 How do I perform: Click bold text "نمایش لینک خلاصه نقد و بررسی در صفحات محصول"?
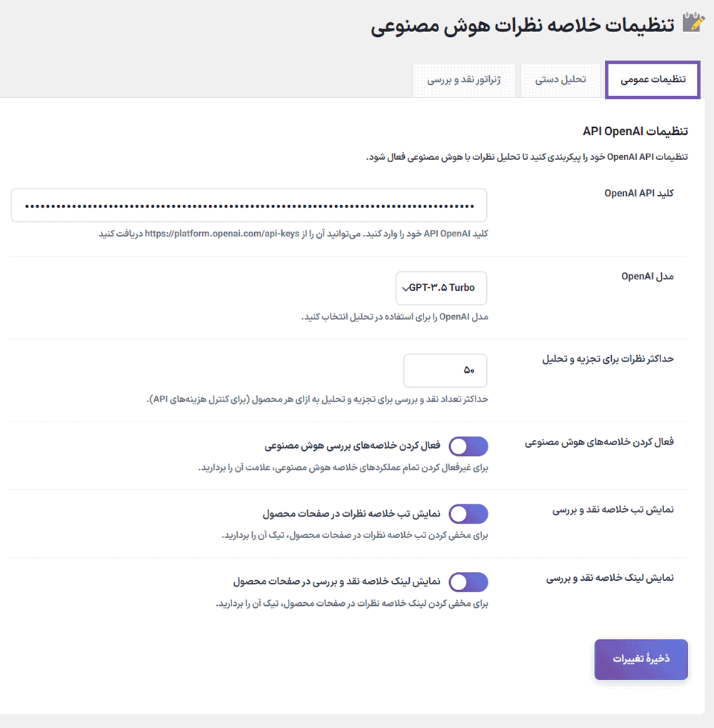(x=336, y=581)
